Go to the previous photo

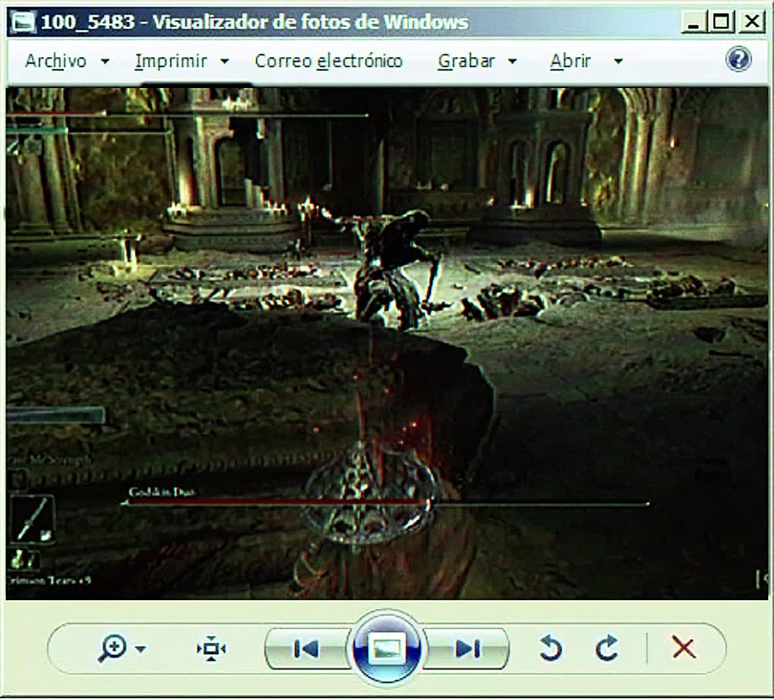tap(306, 649)
